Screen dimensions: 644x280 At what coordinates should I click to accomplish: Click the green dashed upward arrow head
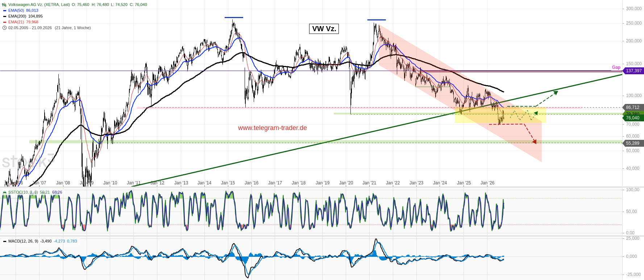coord(556,93)
